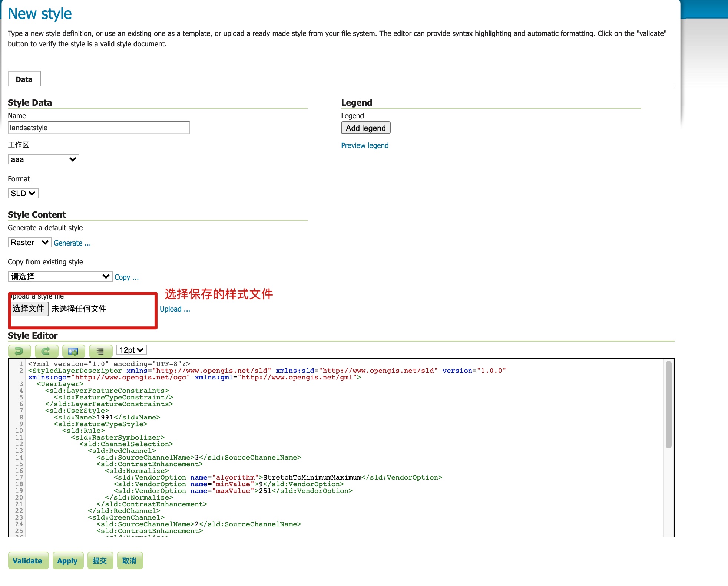The height and width of the screenshot is (586, 728).
Task: Open the 12pt font size dropdown
Action: point(131,350)
